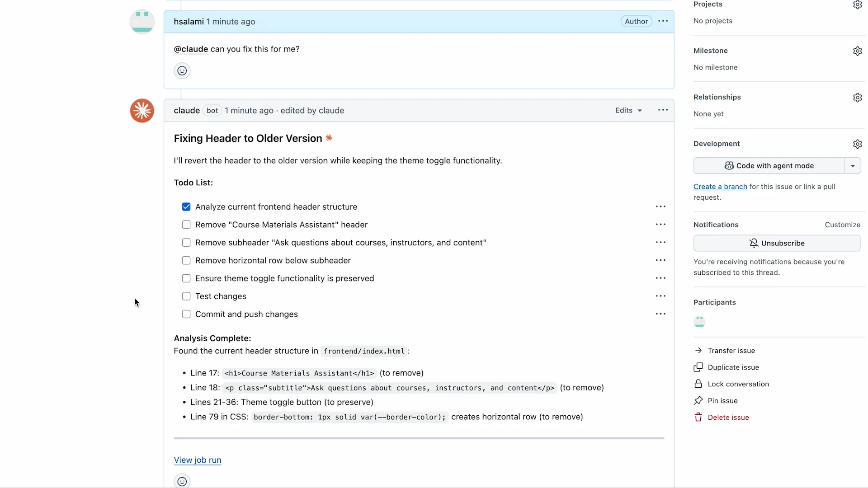
Task: Check the 'Test changes' todo item
Action: (x=186, y=296)
